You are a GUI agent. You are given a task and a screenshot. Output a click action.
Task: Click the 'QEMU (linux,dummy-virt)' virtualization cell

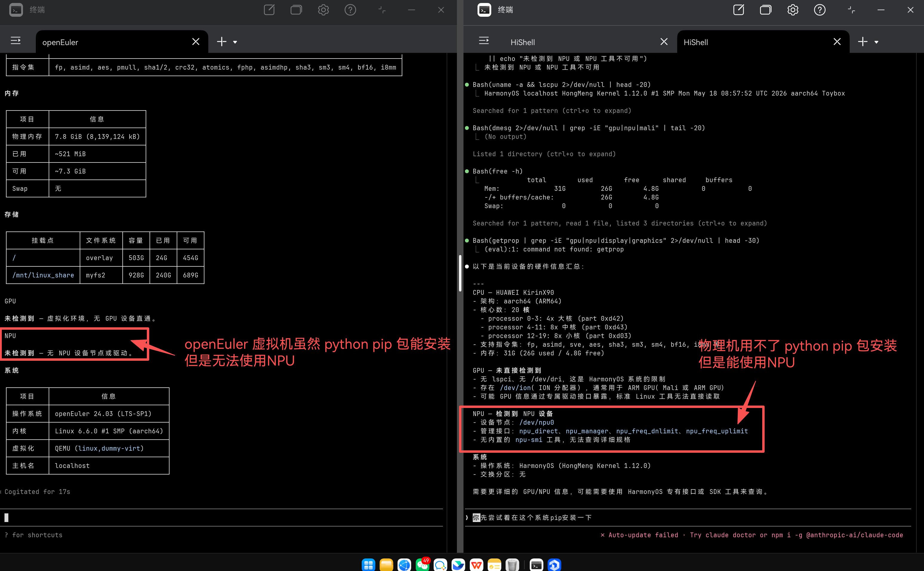click(x=109, y=448)
